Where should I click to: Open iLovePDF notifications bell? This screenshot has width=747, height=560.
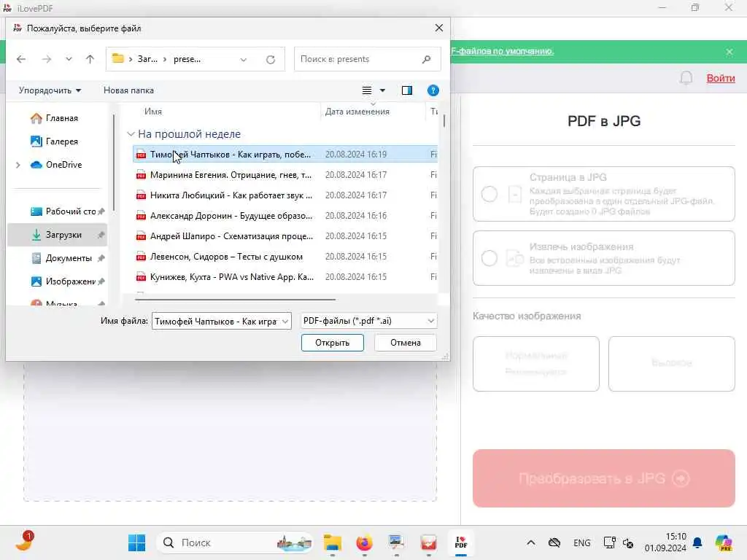tap(686, 78)
